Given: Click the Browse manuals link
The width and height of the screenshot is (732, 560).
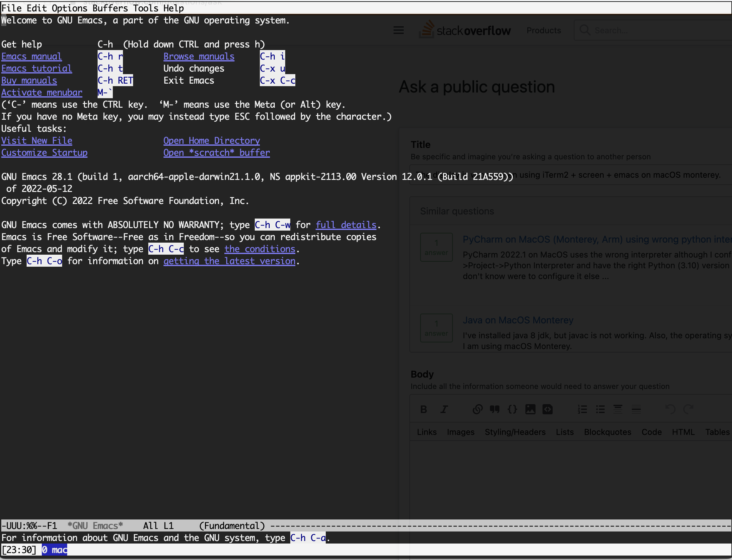Looking at the screenshot, I should coord(199,56).
